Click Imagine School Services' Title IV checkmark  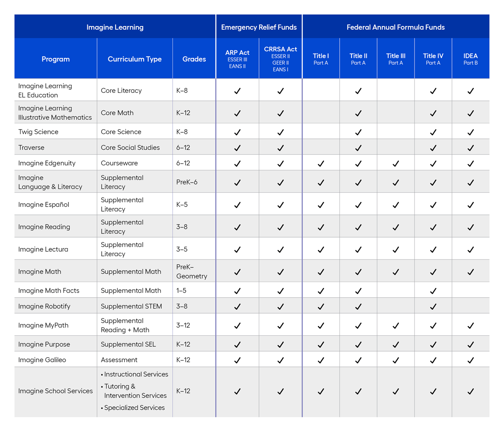(x=433, y=391)
